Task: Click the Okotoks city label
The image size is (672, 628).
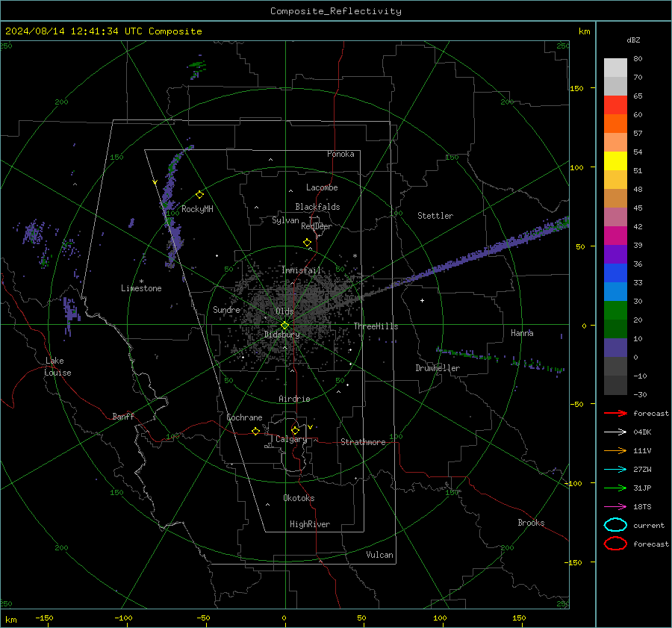Action: (x=299, y=498)
